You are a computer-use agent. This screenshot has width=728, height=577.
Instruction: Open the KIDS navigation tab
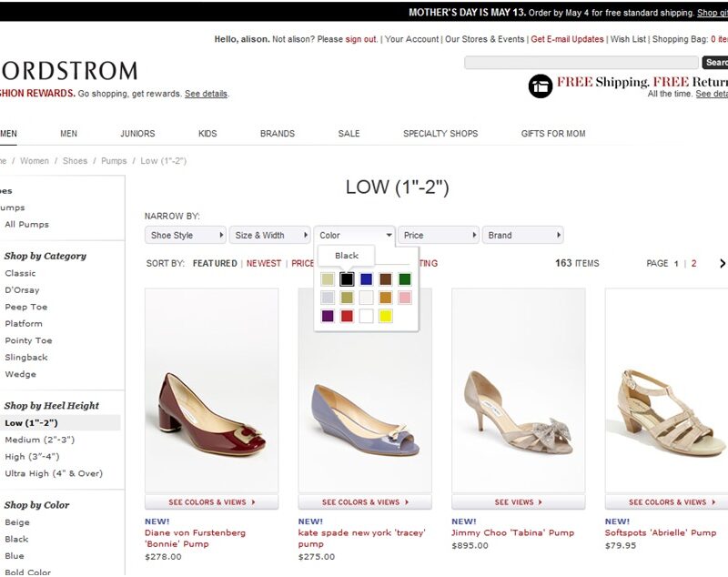click(207, 134)
